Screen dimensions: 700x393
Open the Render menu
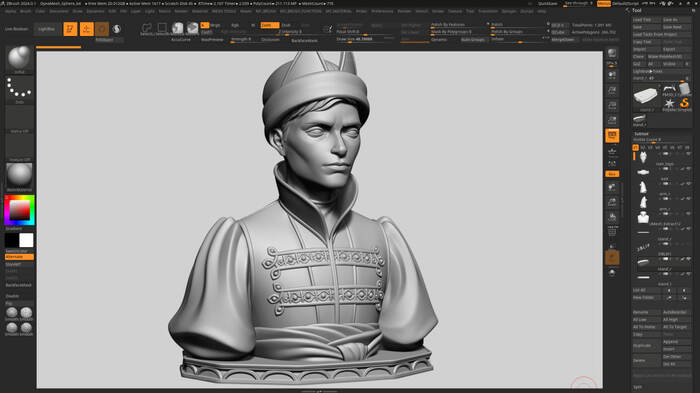pos(404,11)
